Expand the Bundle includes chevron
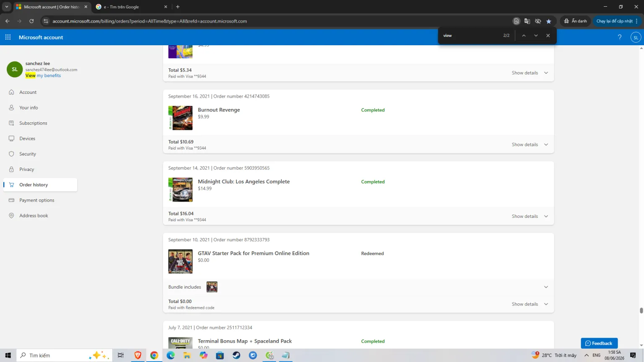Image resolution: width=644 pixels, height=362 pixels. pyautogui.click(x=546, y=287)
